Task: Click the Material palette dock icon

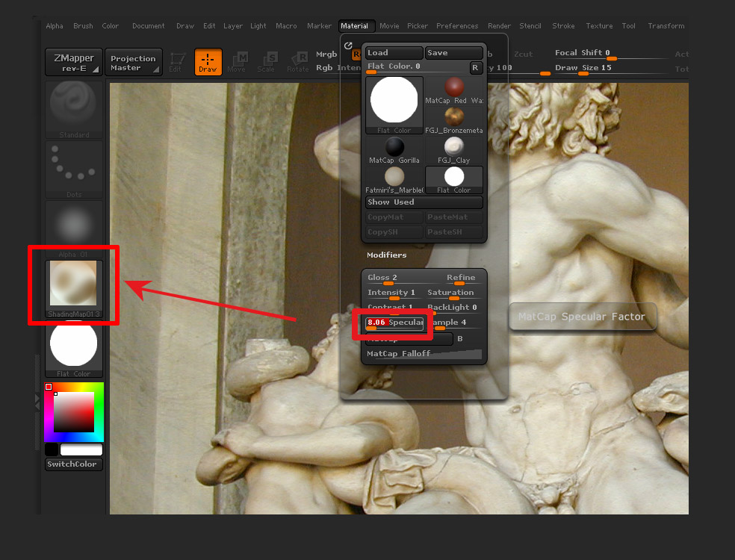Action: pyautogui.click(x=348, y=46)
